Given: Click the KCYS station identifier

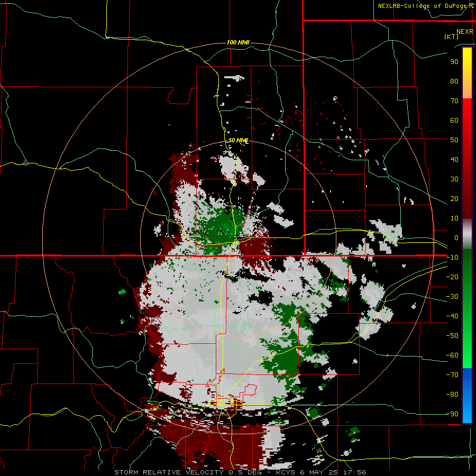Looking at the screenshot, I should 286,472.
